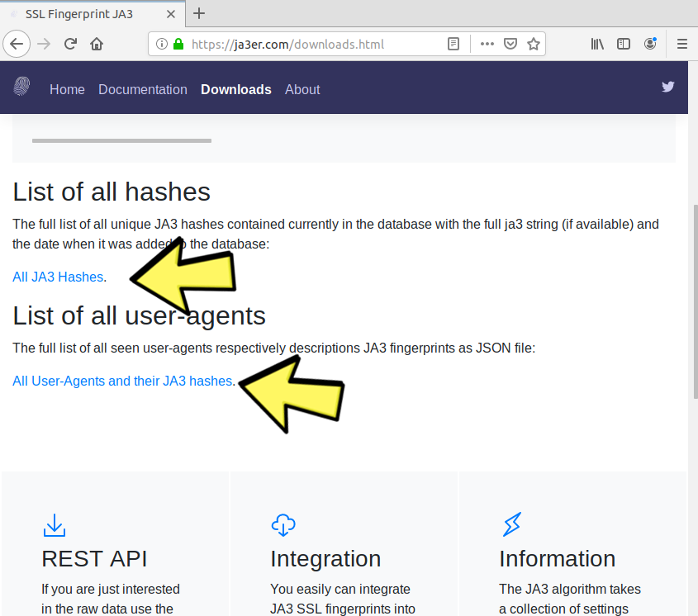Go back to the previous page

17,44
